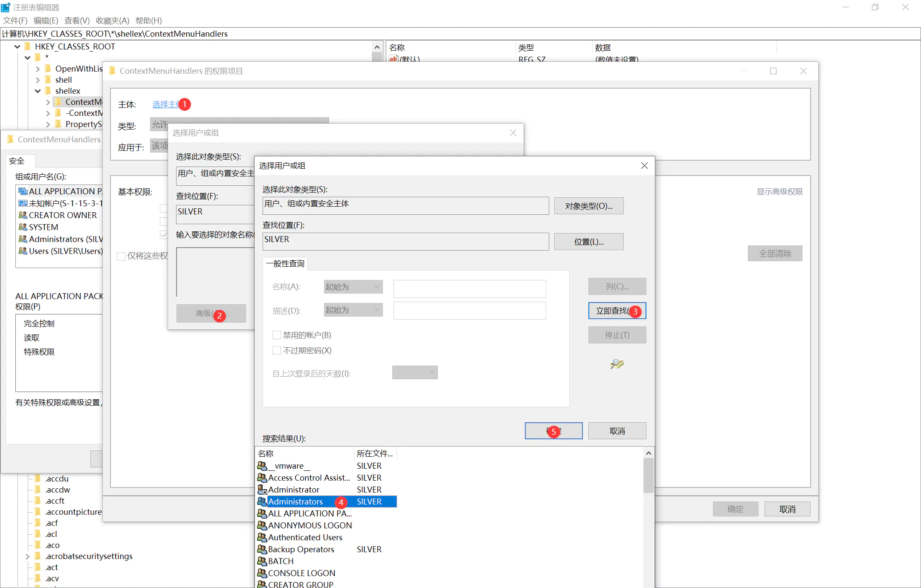Select CREATOR OWNER icon in group list
The width and height of the screenshot is (921, 588).
[23, 215]
